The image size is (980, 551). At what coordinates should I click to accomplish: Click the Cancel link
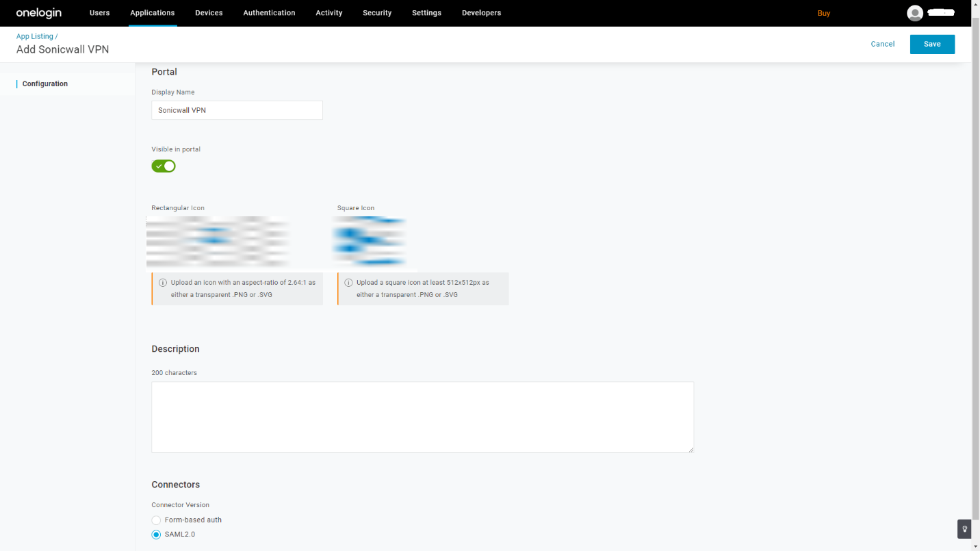pyautogui.click(x=882, y=44)
